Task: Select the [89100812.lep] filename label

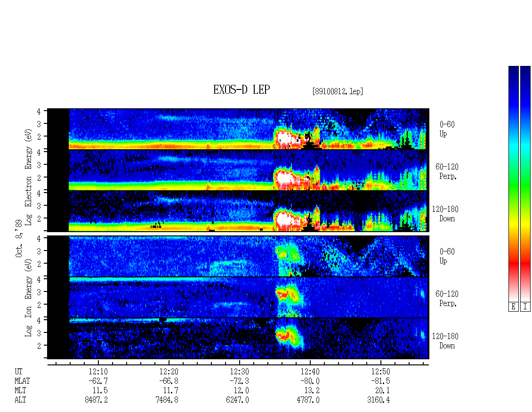Action: pos(338,91)
